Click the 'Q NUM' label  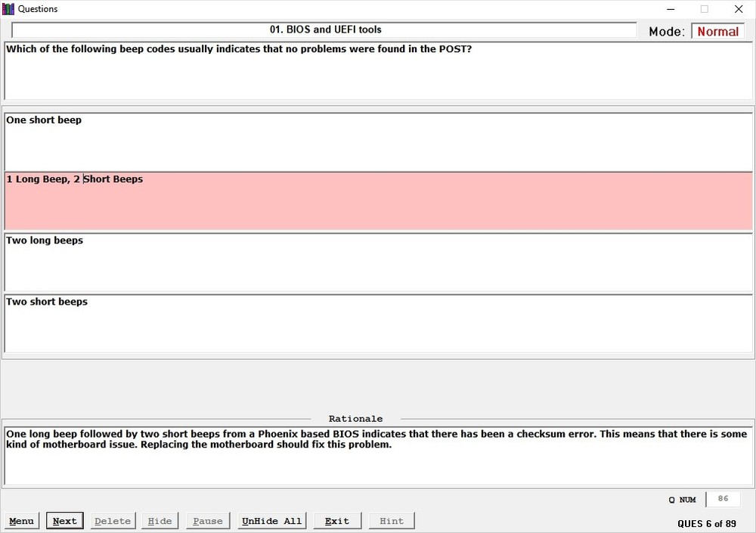pos(682,500)
